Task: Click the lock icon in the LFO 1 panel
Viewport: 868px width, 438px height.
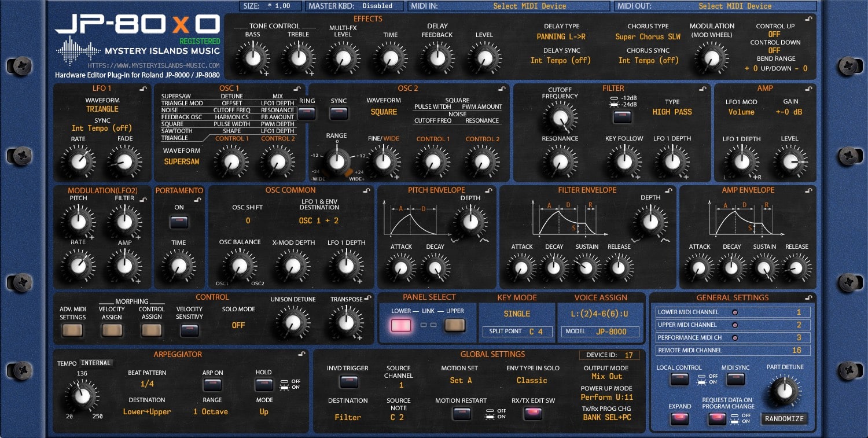Action: 143,89
